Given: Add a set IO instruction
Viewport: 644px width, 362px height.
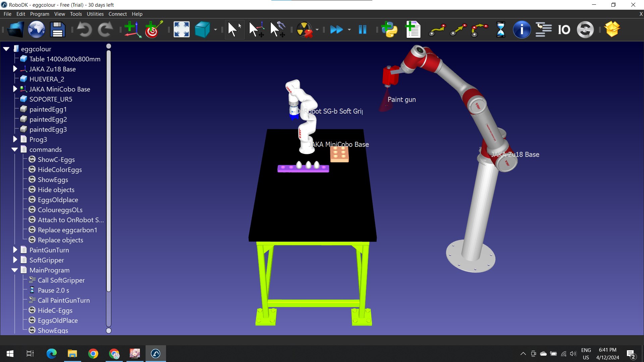Looking at the screenshot, I should [x=564, y=29].
